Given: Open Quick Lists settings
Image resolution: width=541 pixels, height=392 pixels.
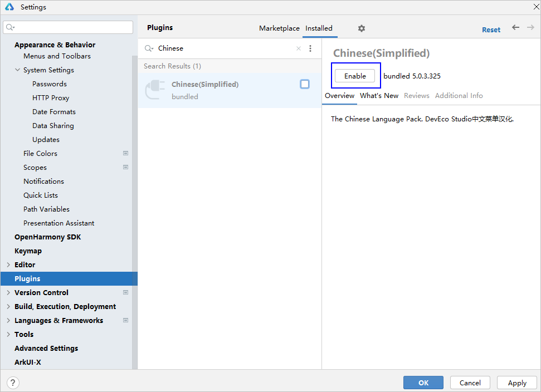Looking at the screenshot, I should click(x=40, y=195).
